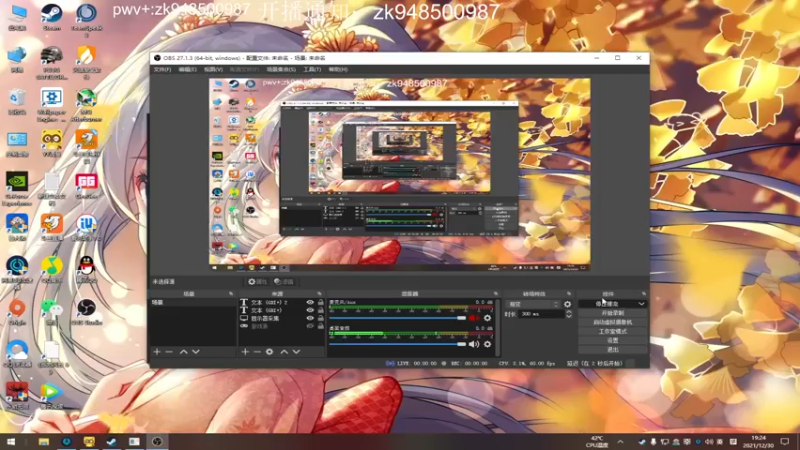Open QQ penguin desktop shortcut
This screenshot has height=450, width=800.
click(86, 269)
